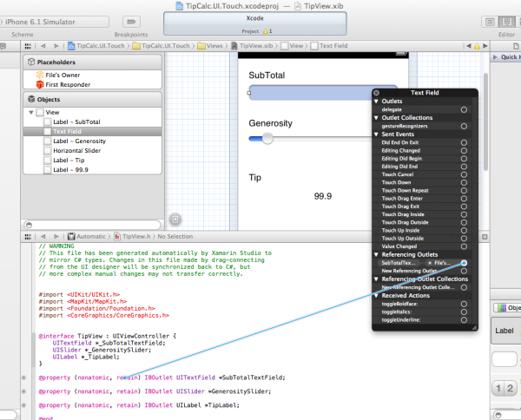Remove the SubTotalTextField File's Owner connection
Screen dimensions: 521x420
tap(430, 263)
